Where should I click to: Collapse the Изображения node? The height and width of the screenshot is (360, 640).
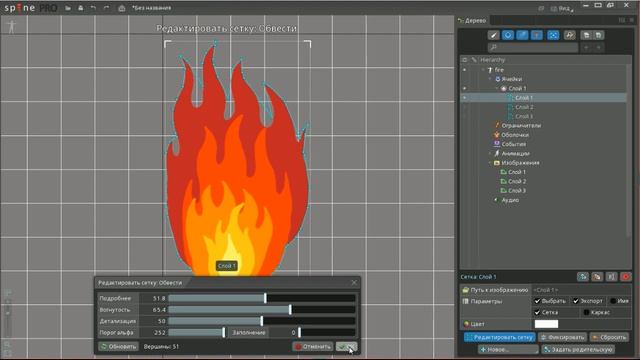(x=490, y=163)
